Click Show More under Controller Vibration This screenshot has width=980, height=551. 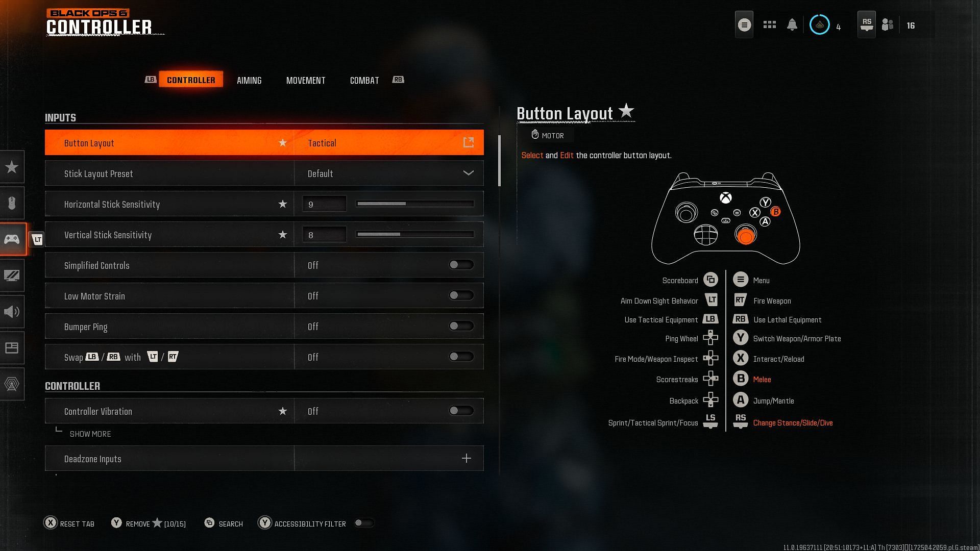pos(89,434)
